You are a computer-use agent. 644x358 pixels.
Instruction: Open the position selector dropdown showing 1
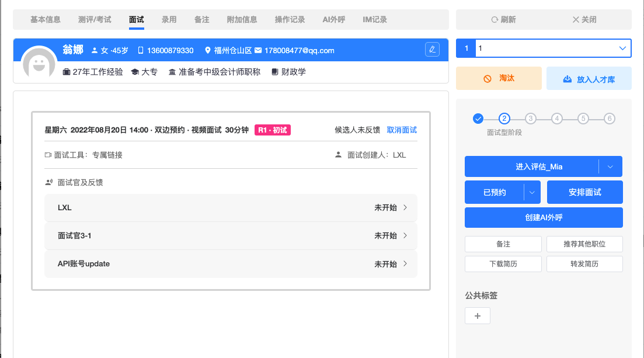click(x=553, y=48)
